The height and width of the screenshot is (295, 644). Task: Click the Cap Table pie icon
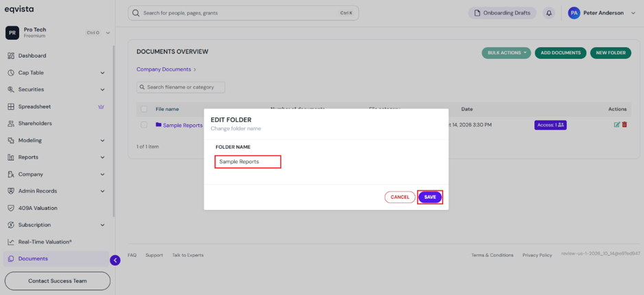(x=11, y=73)
